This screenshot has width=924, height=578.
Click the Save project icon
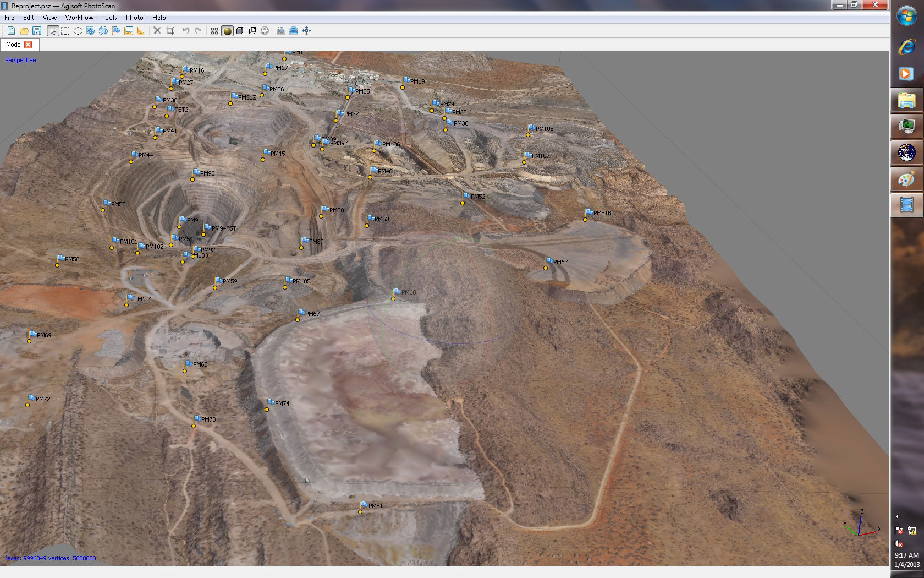click(37, 31)
